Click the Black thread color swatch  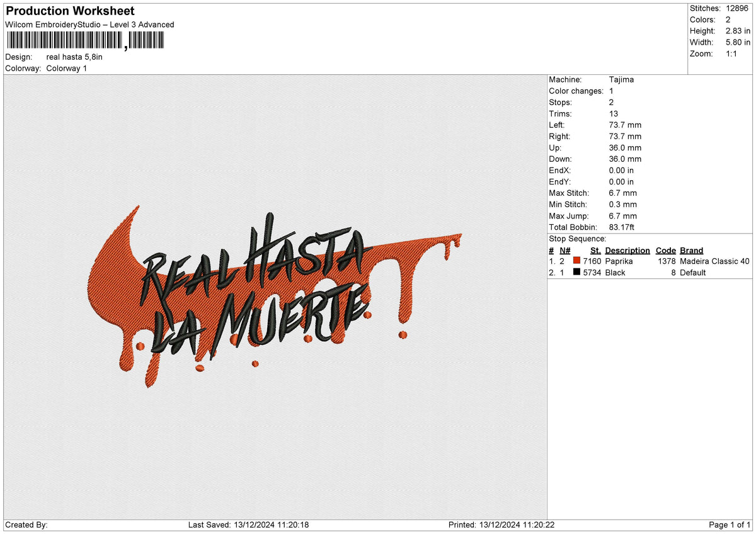click(576, 273)
